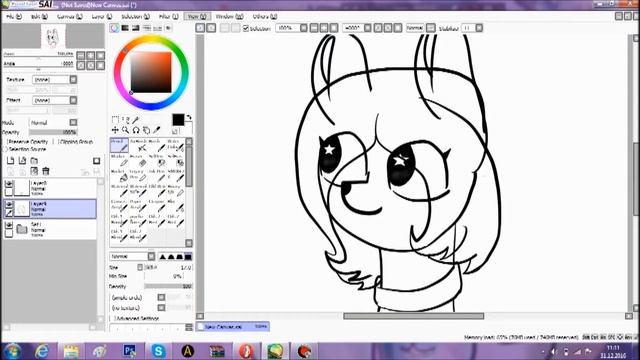The width and height of the screenshot is (640, 360).
Task: Select the rectangular selection tool
Action: 115,120
